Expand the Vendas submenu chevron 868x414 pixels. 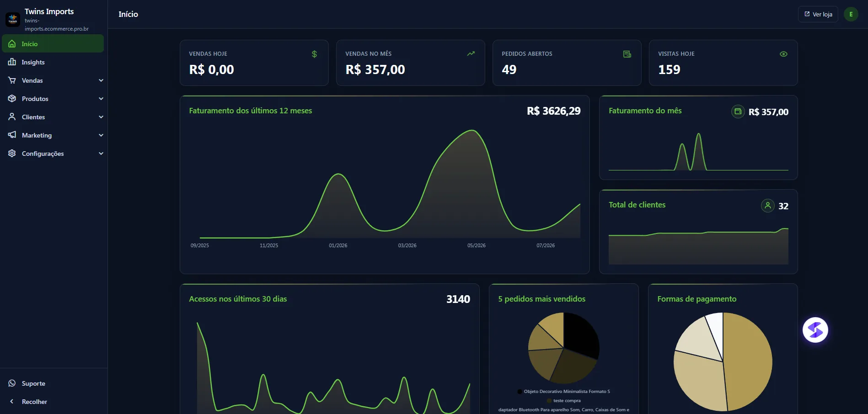click(x=101, y=80)
